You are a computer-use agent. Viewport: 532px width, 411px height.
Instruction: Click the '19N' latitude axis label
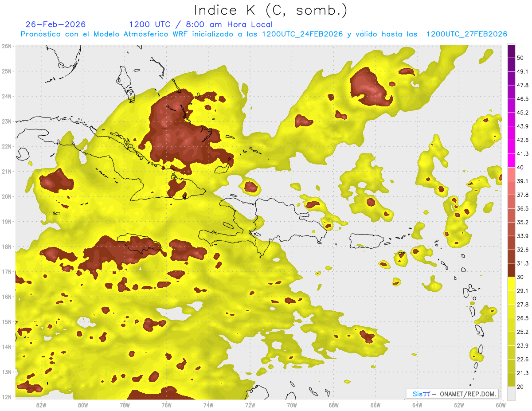(x=7, y=222)
